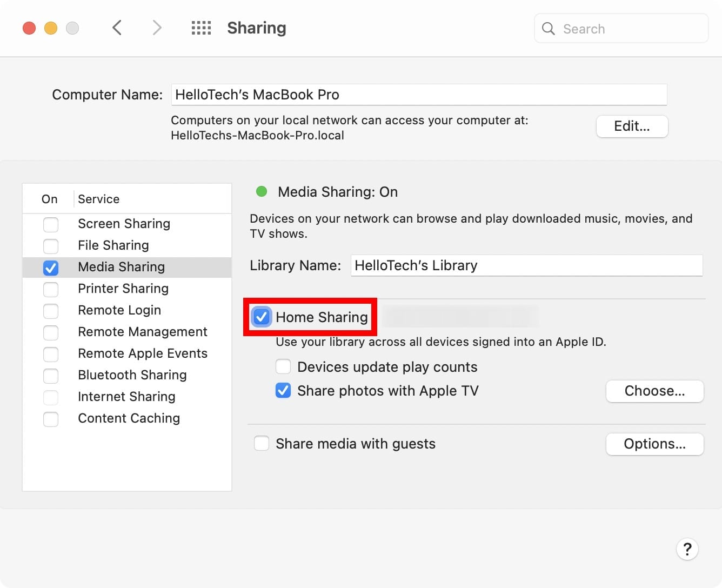Check Devices update play counts
Viewport: 722px width, 588px height.
[283, 366]
